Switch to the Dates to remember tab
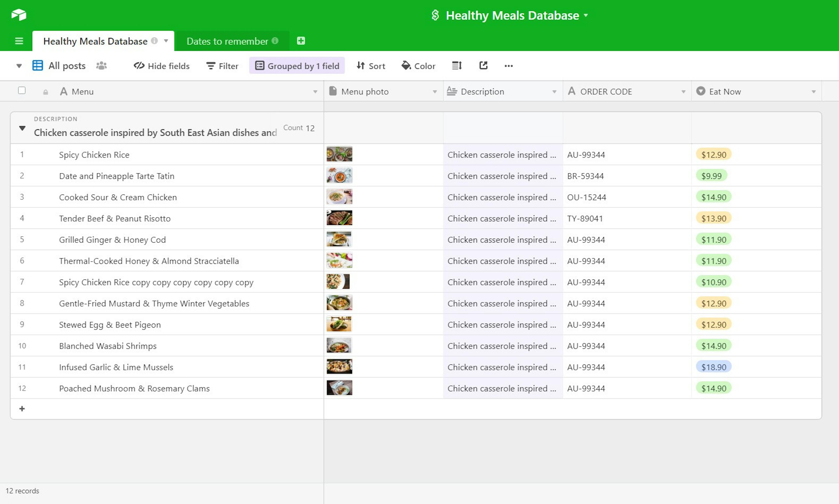This screenshot has height=504, width=839. (227, 41)
